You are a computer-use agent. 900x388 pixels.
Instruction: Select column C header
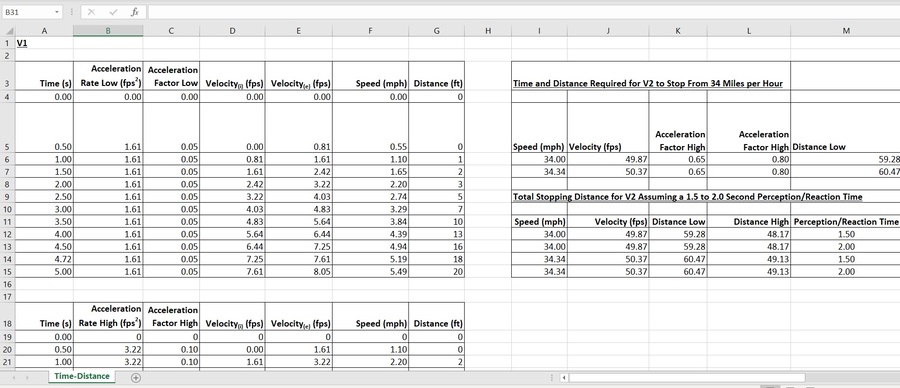tap(171, 32)
